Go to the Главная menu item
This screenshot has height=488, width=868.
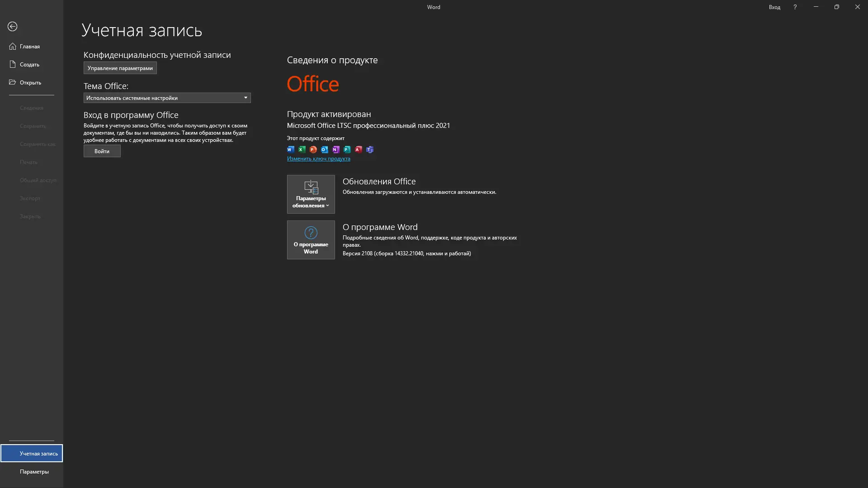click(x=30, y=47)
